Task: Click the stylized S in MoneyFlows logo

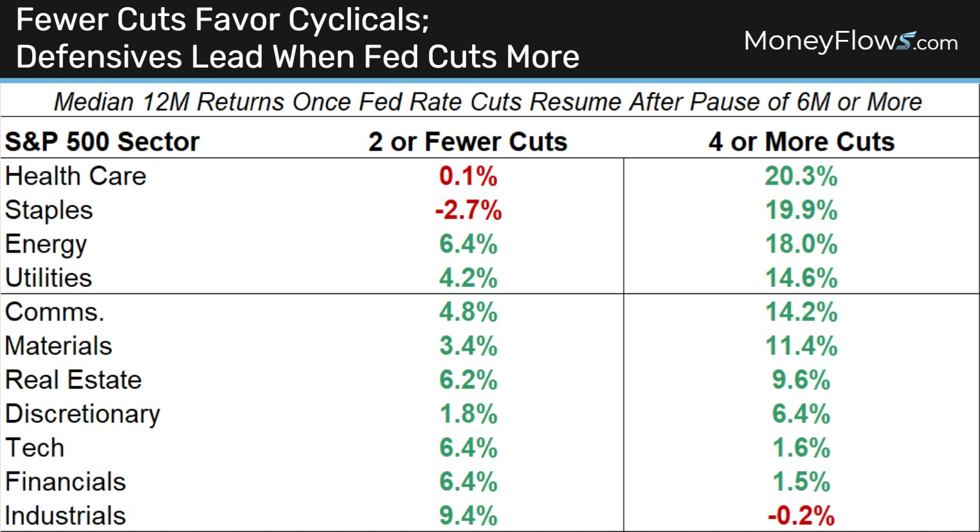Action: (x=906, y=41)
